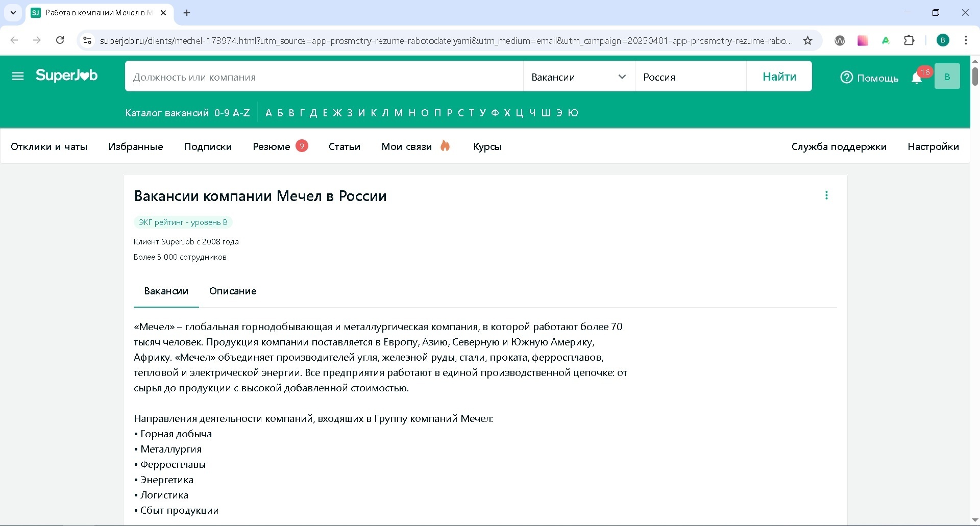Expand the browser tab search chevron
Screen dimensions: 980x526
13,13
